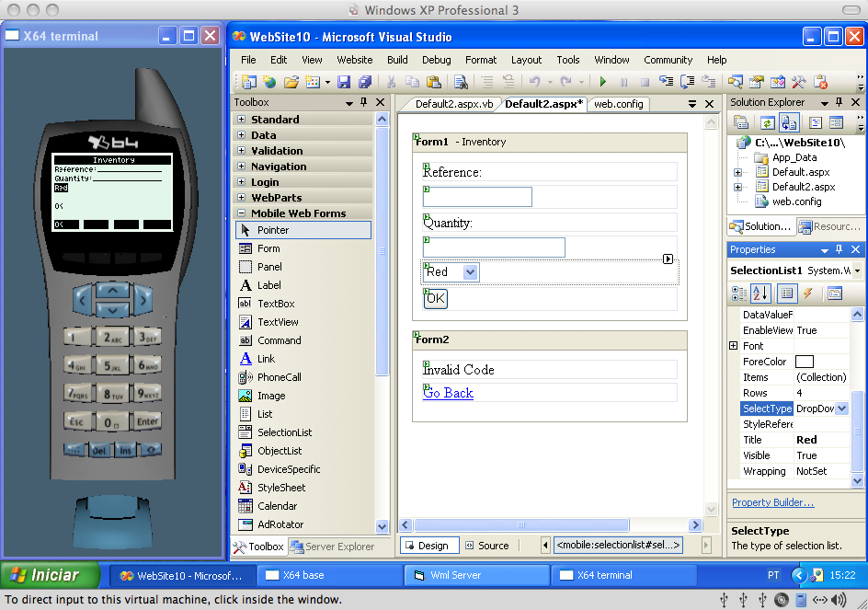
Task: Click the Paste clipboard toolbar icon
Action: coord(434,82)
